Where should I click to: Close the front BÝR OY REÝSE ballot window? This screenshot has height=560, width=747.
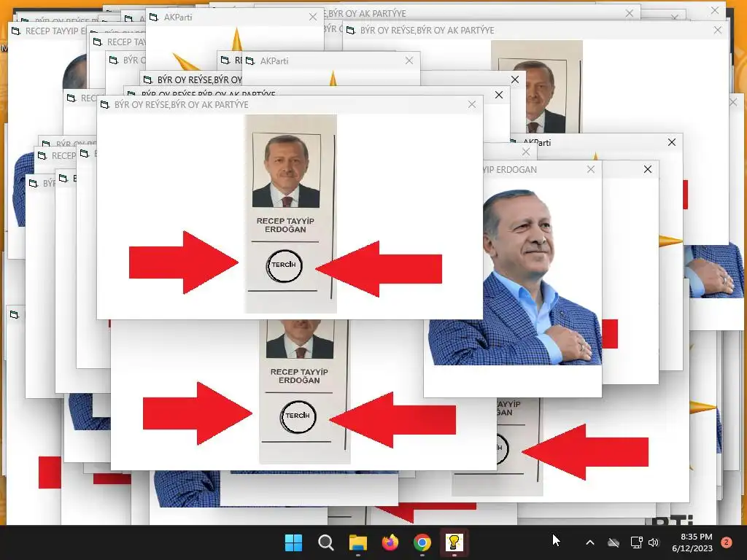pos(472,104)
